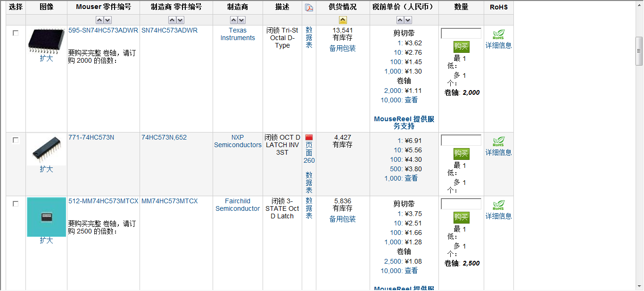Click 备用包装 link under 5,836 stock

coord(343,219)
